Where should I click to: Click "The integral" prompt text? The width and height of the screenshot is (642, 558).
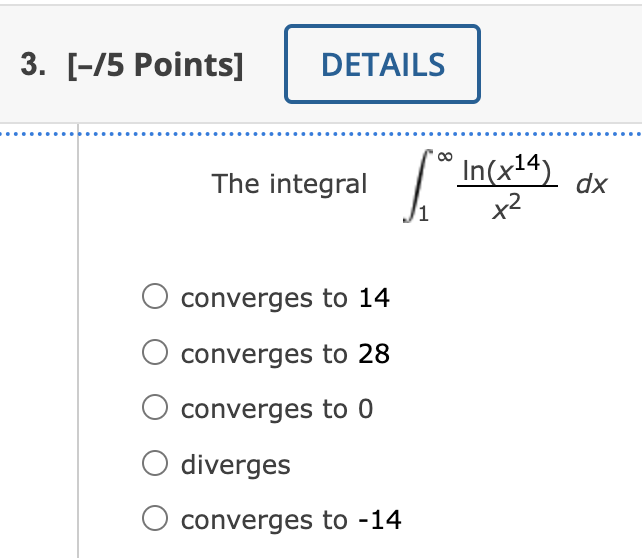[289, 184]
